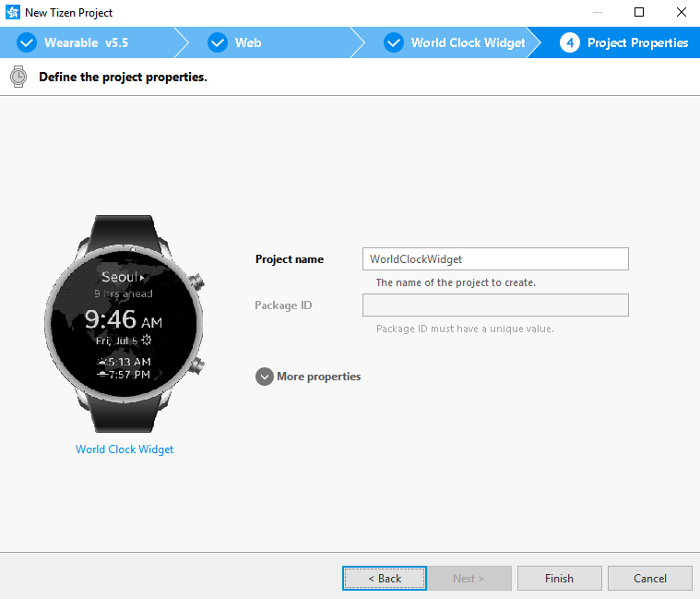The height and width of the screenshot is (599, 700).
Task: Click the Package ID input field
Action: [x=495, y=305]
